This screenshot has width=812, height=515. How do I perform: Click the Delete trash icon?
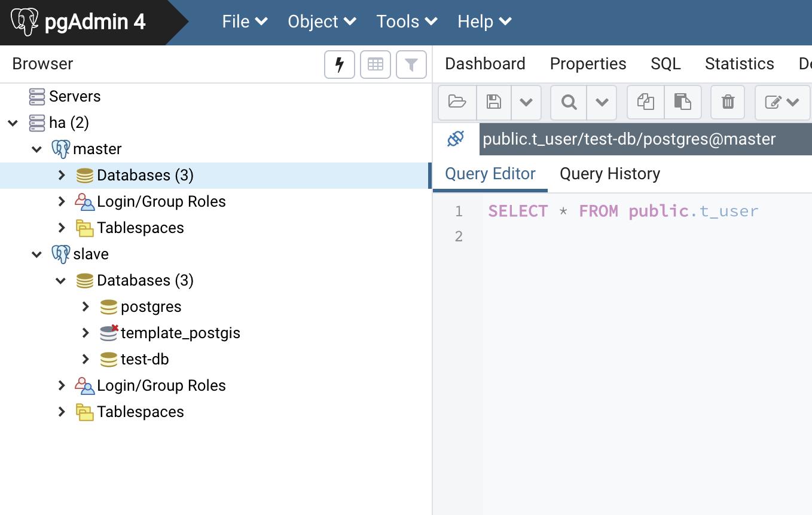tap(728, 102)
